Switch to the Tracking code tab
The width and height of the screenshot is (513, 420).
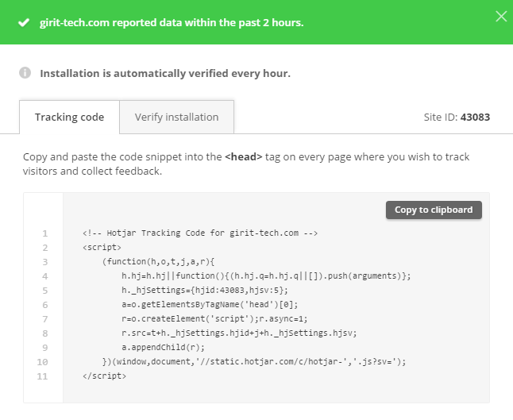tap(69, 117)
